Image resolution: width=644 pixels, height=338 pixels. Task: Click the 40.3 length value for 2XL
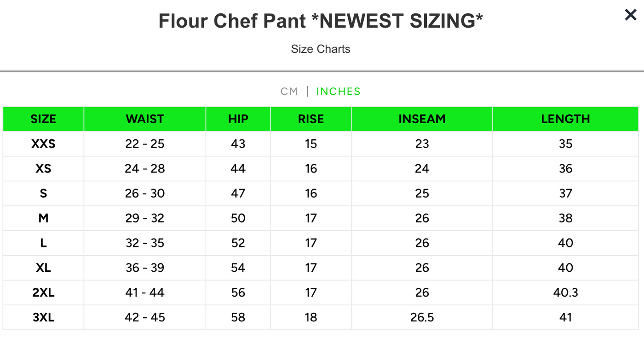coord(565,292)
